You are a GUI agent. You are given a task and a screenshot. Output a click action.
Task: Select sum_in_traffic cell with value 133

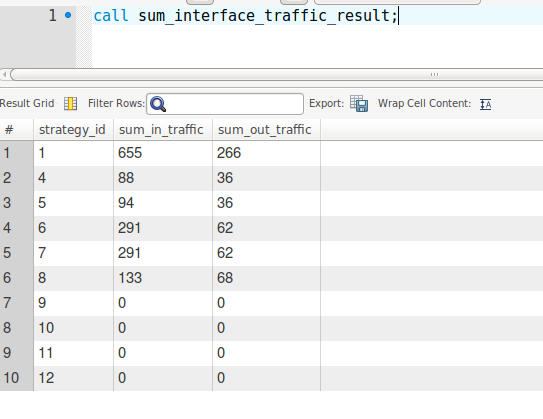tap(163, 278)
